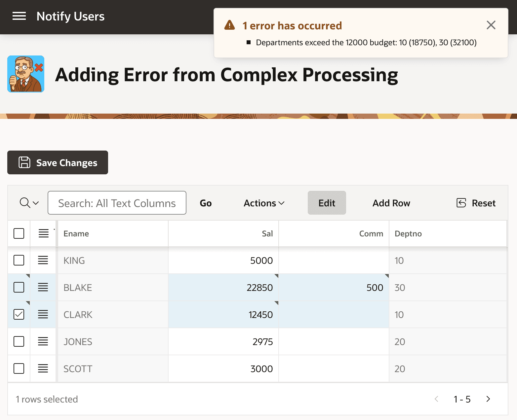
Task: Toggle the select-all rows checkbox in header
Action: click(19, 233)
